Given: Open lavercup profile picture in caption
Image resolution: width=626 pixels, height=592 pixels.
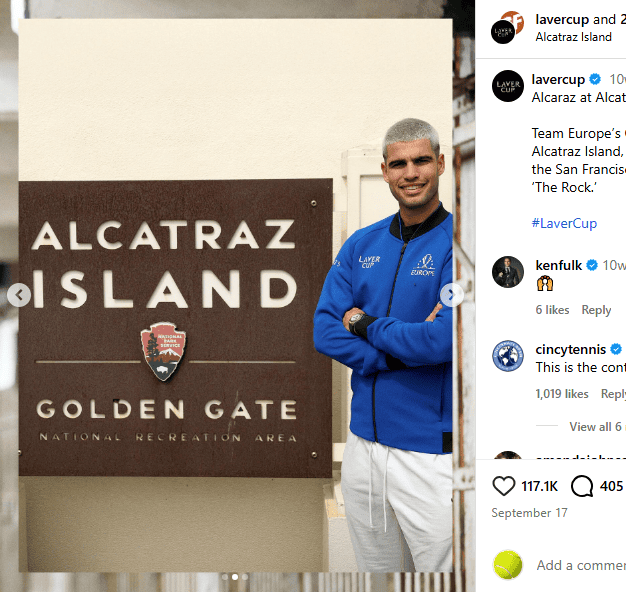Looking at the screenshot, I should tap(507, 86).
